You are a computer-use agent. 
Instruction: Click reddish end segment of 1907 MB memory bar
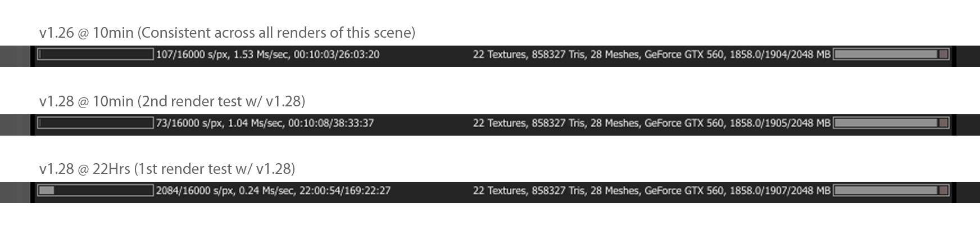tap(943, 190)
